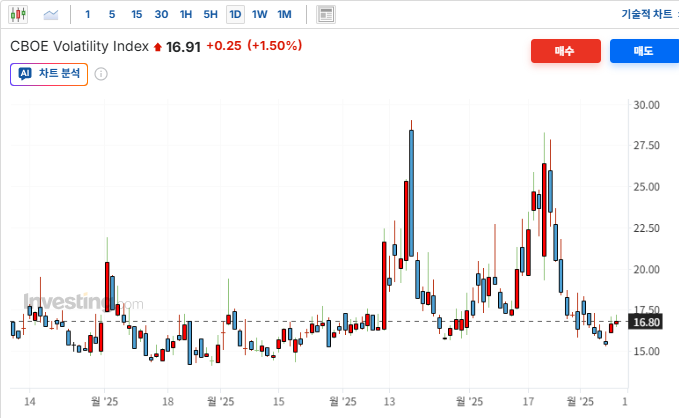Screen dimensions: 679x418
Task: Choose the 30 minute interval
Action: (x=161, y=14)
